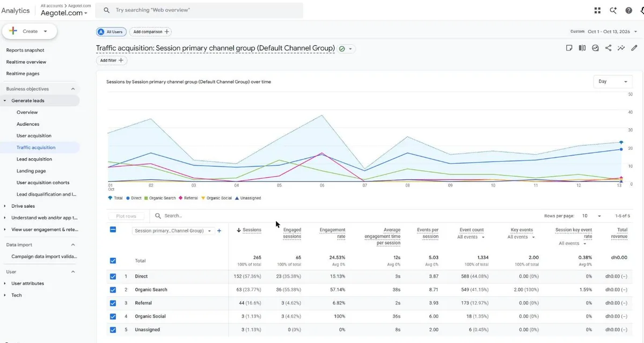Uncheck the Referral row checkbox
644x343 pixels.
point(113,303)
